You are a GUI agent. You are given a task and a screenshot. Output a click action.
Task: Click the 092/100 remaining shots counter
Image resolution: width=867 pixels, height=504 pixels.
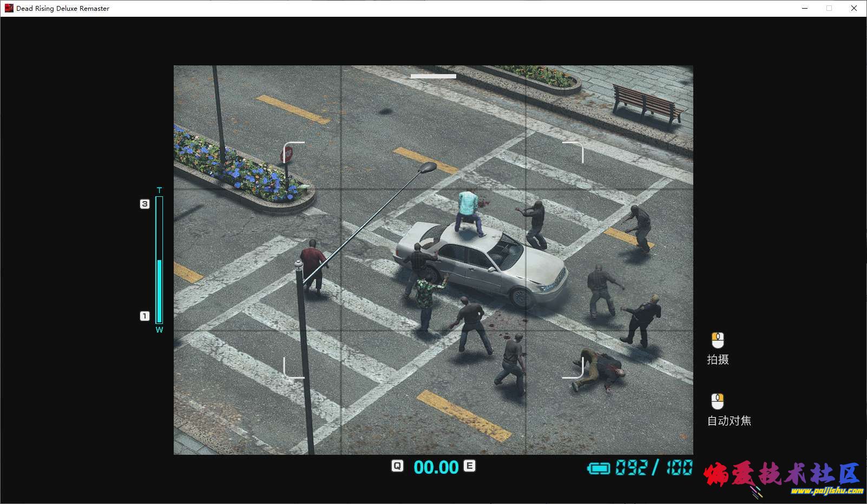point(654,467)
